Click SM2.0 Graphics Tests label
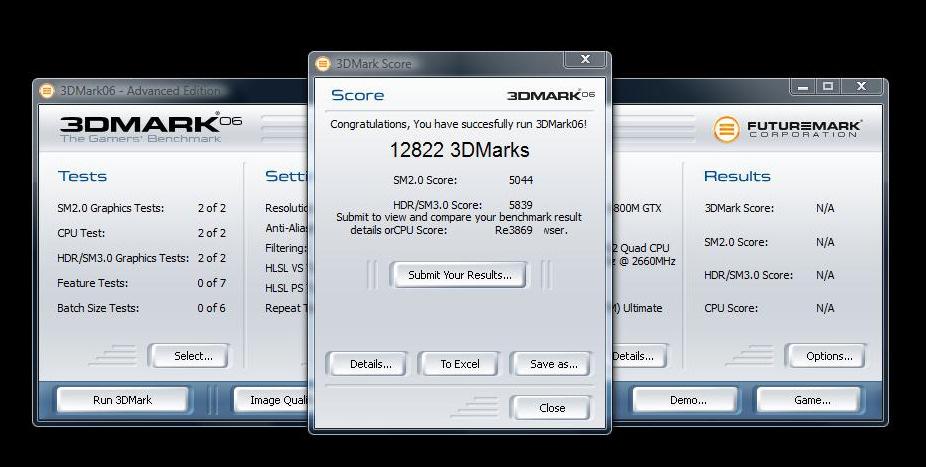Image resolution: width=926 pixels, height=467 pixels. pyautogui.click(x=110, y=208)
